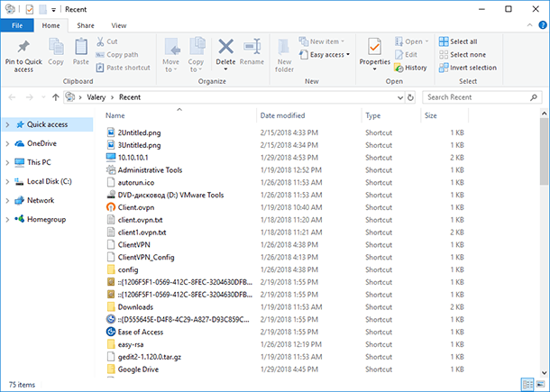Click the Copy ribbon icon
The width and height of the screenshot is (550, 392).
[x=56, y=47]
